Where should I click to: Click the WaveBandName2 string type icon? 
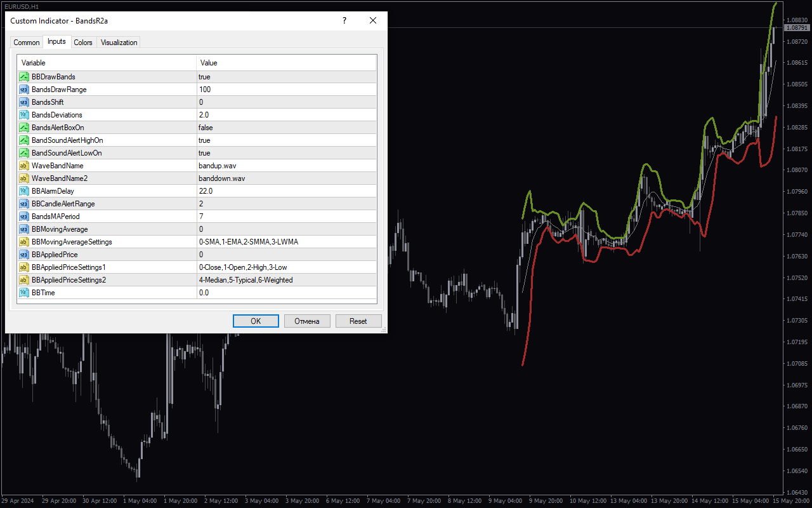point(24,178)
